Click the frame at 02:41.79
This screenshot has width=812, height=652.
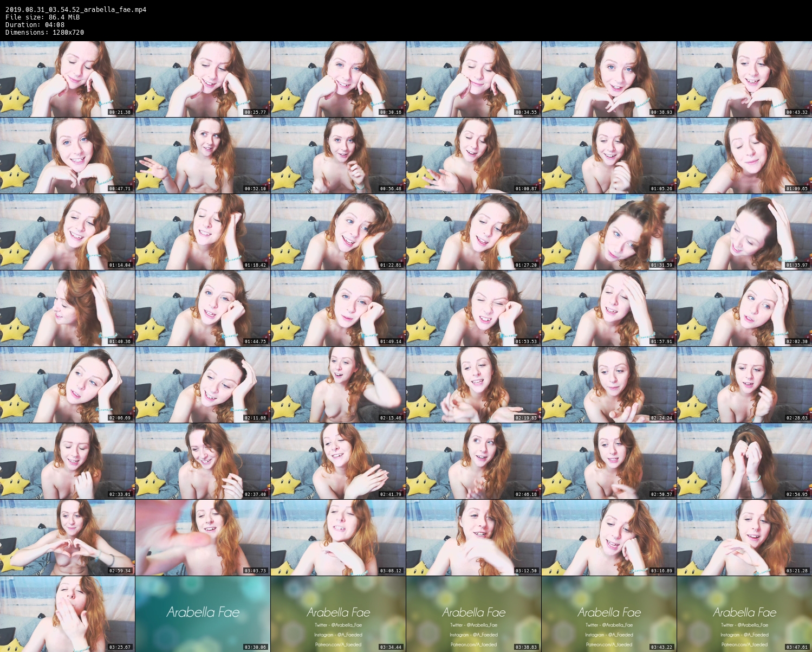338,461
